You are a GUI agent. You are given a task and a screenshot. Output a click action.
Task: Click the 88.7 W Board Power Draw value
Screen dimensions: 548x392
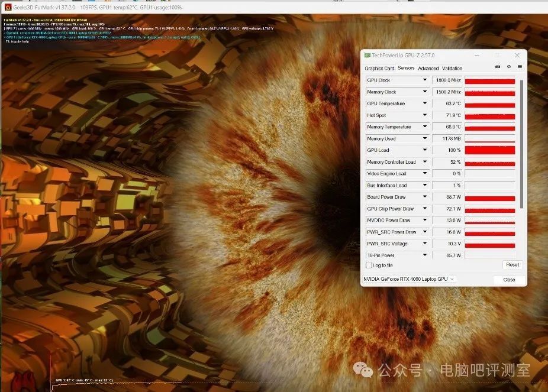[447, 197]
